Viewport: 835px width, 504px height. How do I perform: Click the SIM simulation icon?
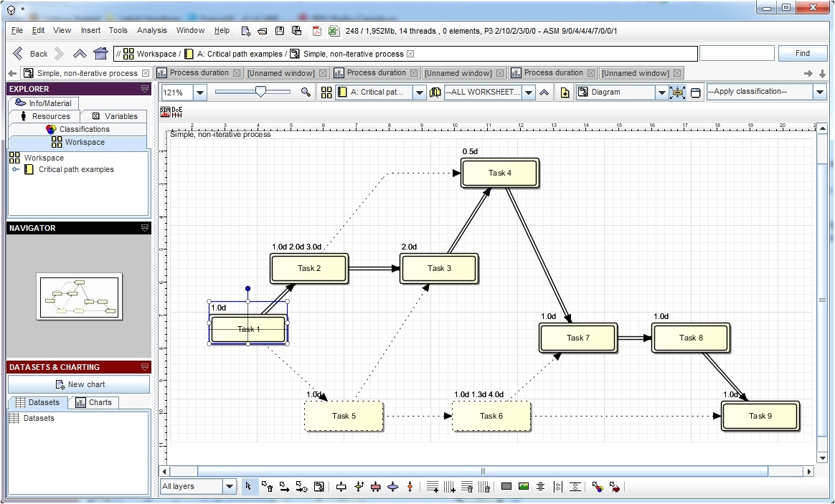165,111
